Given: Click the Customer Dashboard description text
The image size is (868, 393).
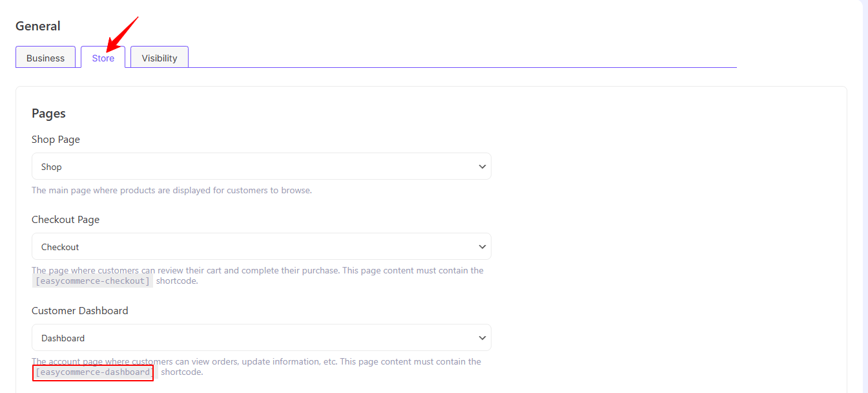Looking at the screenshot, I should (x=258, y=362).
